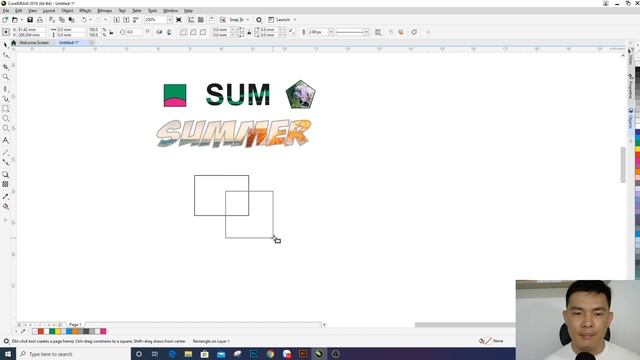Toggle scalloped corner style
The width and height of the screenshot is (640, 360).
point(193,32)
